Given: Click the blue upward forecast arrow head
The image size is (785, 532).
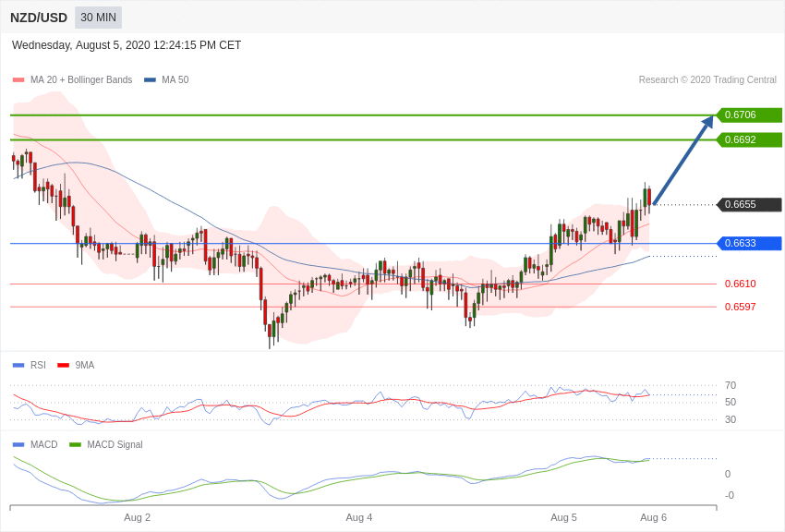Looking at the screenshot, I should click(x=707, y=123).
